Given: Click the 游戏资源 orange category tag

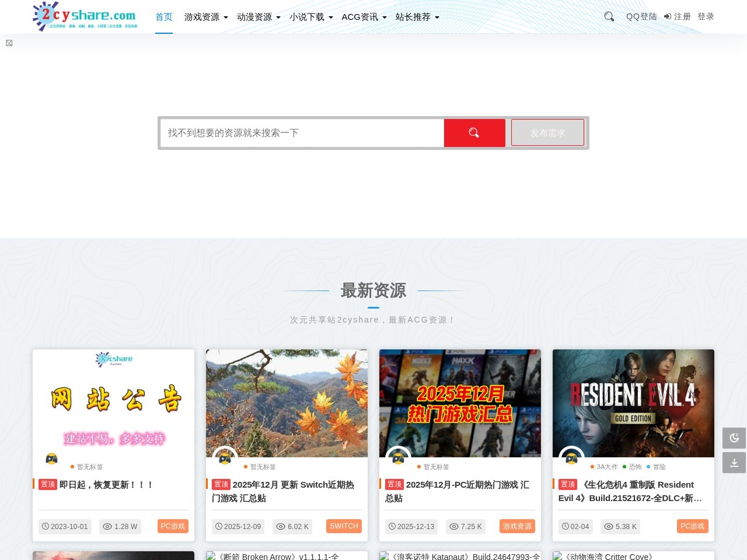Looking at the screenshot, I should tap(517, 526).
